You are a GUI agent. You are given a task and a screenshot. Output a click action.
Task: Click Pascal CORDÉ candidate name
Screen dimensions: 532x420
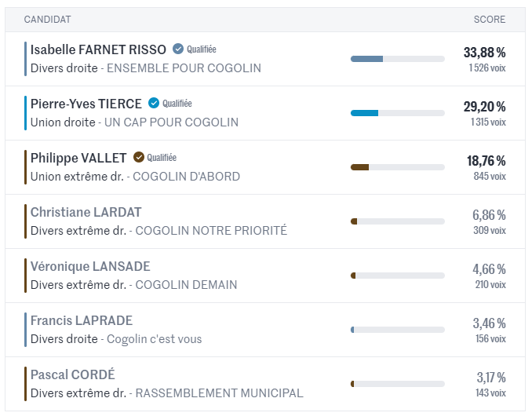pos(73,374)
